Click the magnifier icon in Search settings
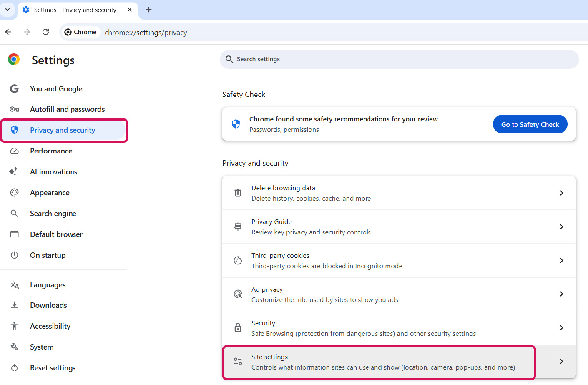Viewport: 588px width, 385px height. pos(229,59)
